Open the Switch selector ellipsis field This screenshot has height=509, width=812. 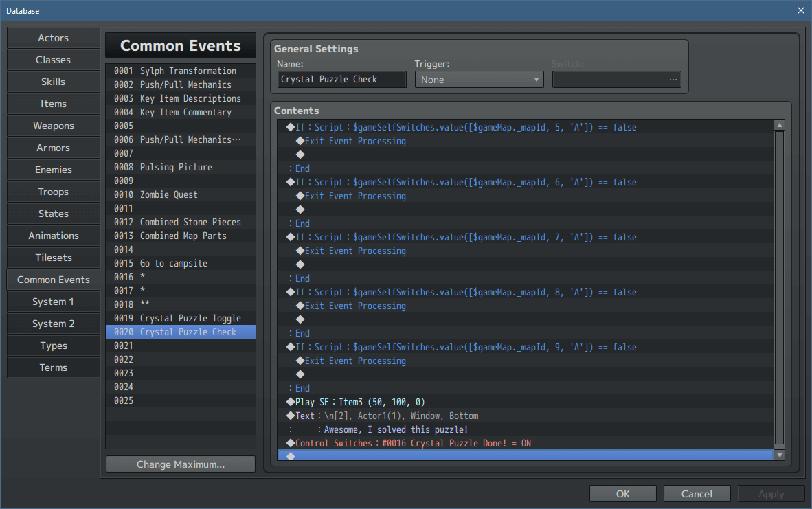(616, 80)
